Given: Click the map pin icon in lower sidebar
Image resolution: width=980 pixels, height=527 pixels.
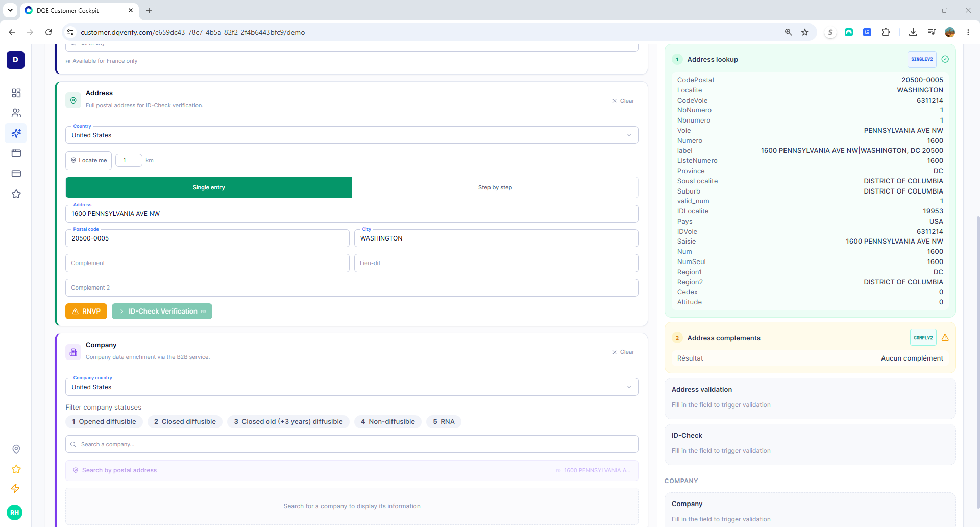Looking at the screenshot, I should coord(16,449).
